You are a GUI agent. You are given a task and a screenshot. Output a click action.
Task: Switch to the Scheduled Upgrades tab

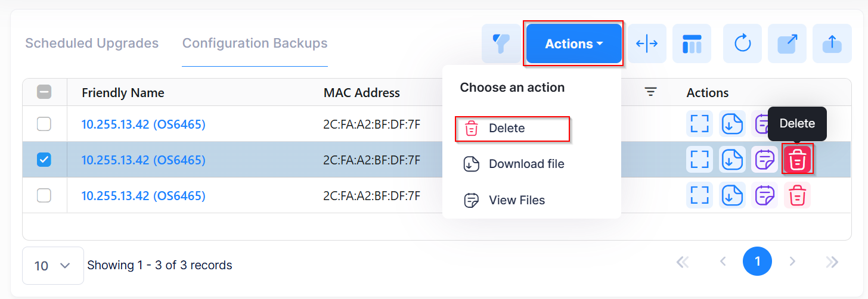point(92,43)
